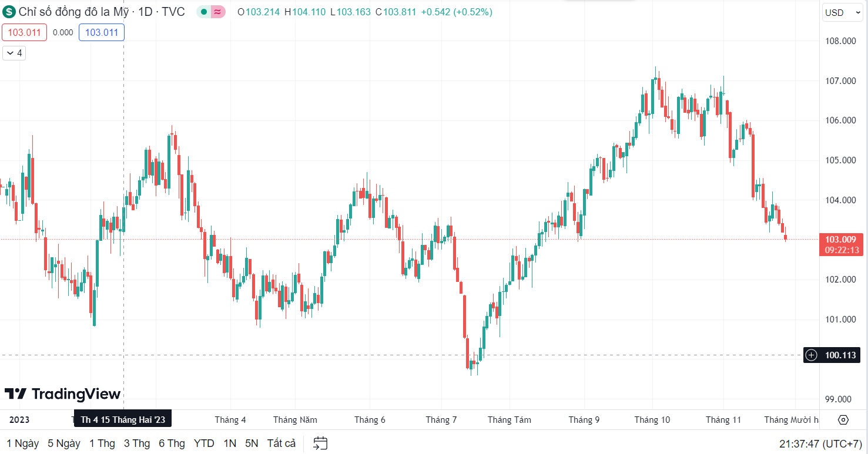This screenshot has height=454, width=868.
Task: Show all data with Tất cả
Action: 281,443
